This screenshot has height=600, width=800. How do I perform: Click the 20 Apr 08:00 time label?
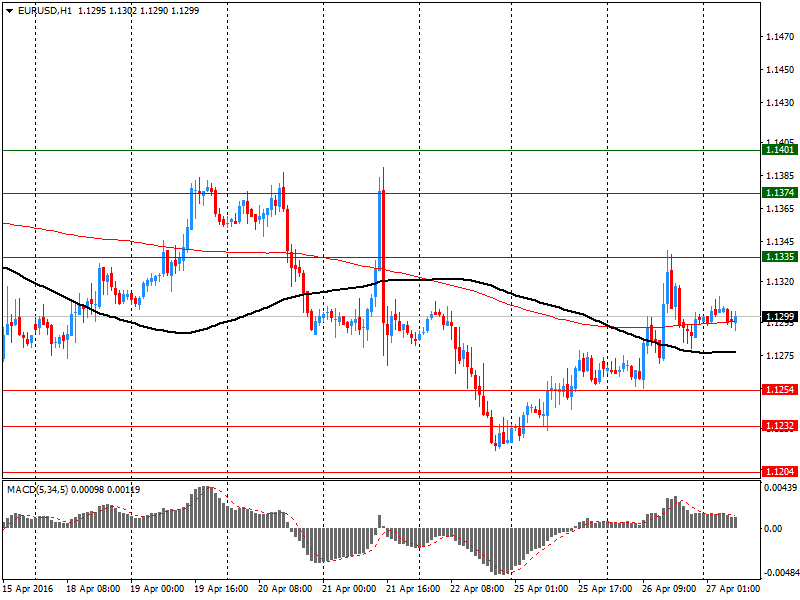(285, 589)
